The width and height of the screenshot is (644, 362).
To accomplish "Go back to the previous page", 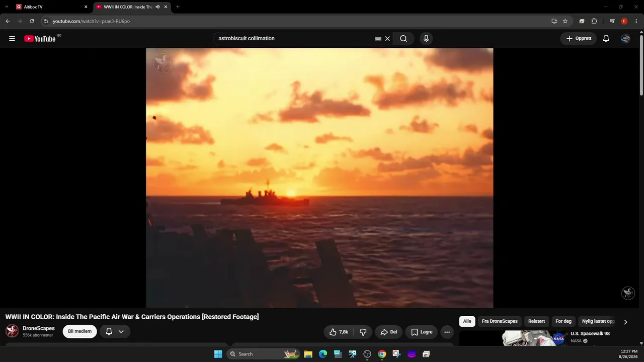I will pos(8,21).
